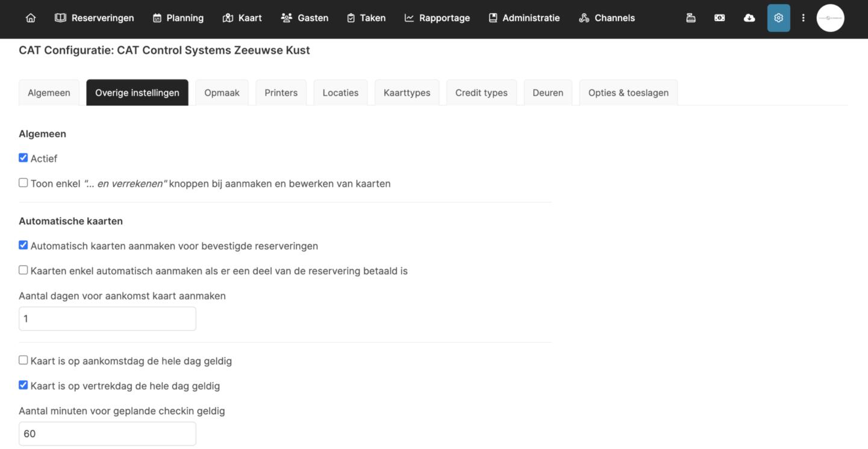Screen dimensions: 868x449
Task: Open the Channels menu item
Action: (607, 18)
